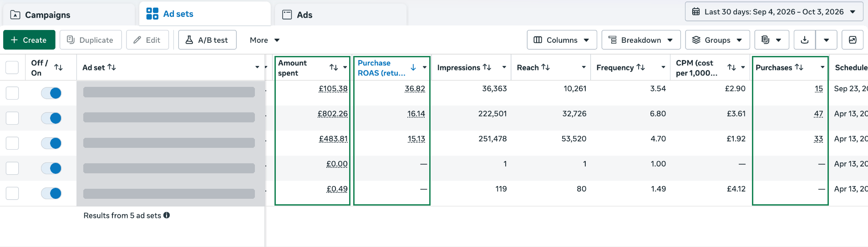Open the Reach column menu arrow
The width and height of the screenshot is (868, 247).
[584, 67]
